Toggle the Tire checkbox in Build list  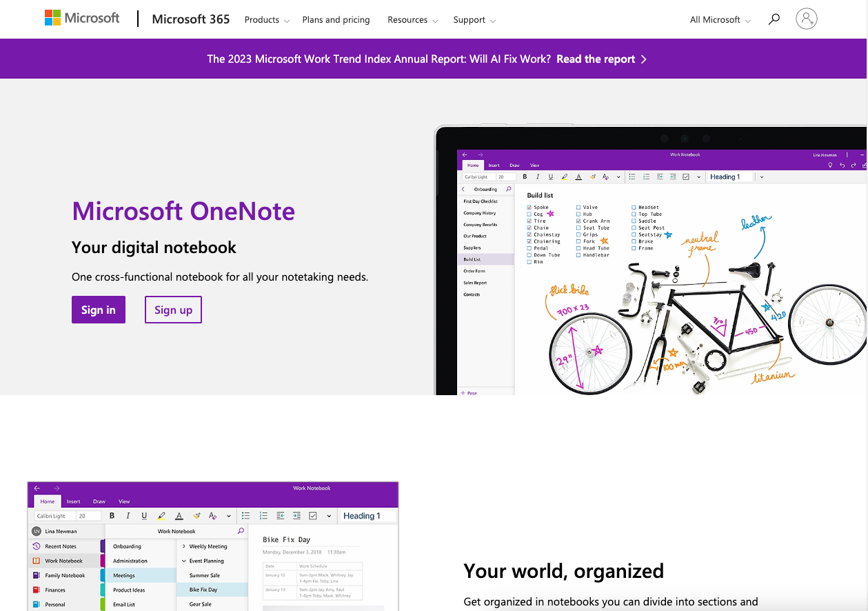tap(529, 221)
